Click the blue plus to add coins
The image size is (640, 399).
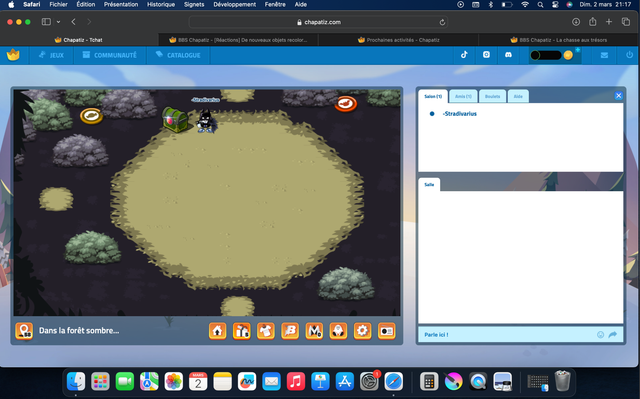(578, 50)
